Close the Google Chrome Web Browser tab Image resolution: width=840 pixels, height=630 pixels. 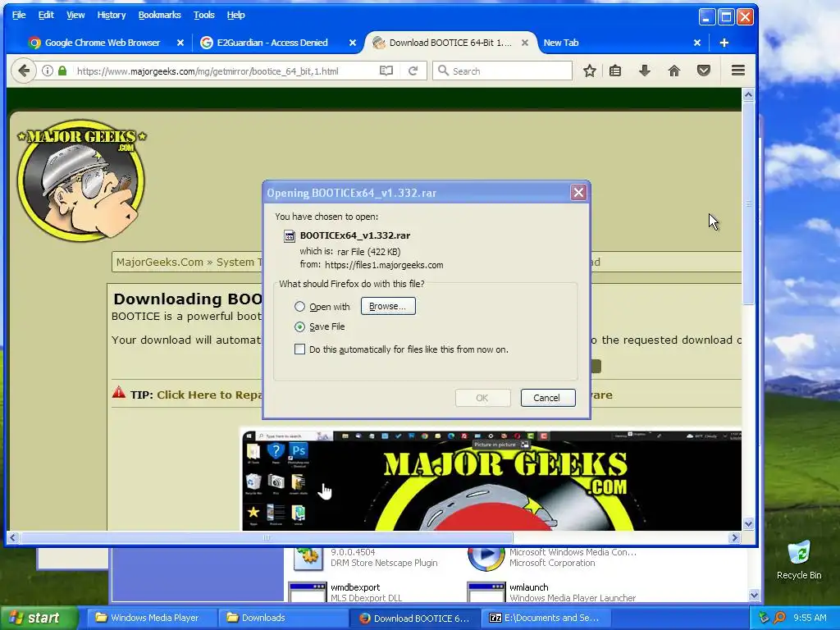point(180,43)
